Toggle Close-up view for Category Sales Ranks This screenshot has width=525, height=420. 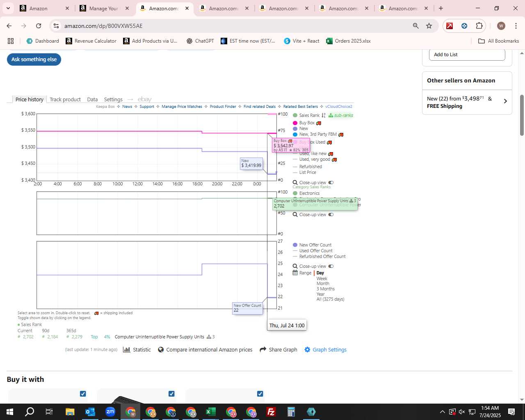point(331,215)
